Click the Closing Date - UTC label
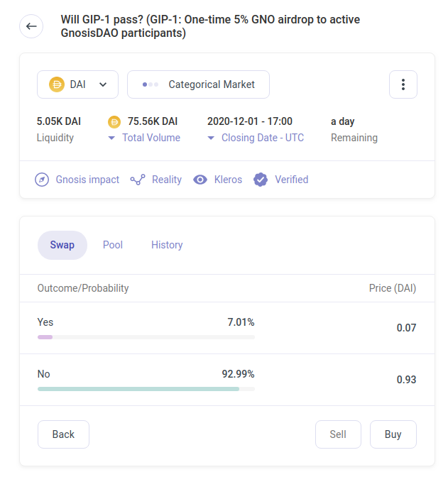 point(263,138)
